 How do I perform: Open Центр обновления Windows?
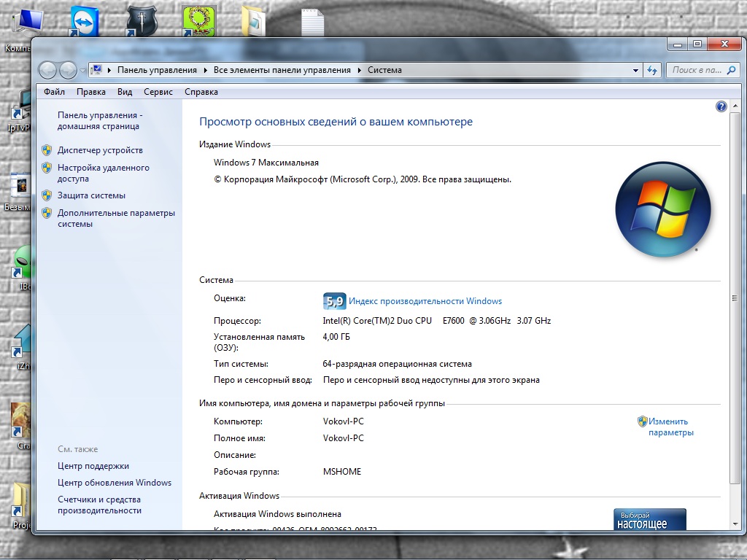pos(115,483)
